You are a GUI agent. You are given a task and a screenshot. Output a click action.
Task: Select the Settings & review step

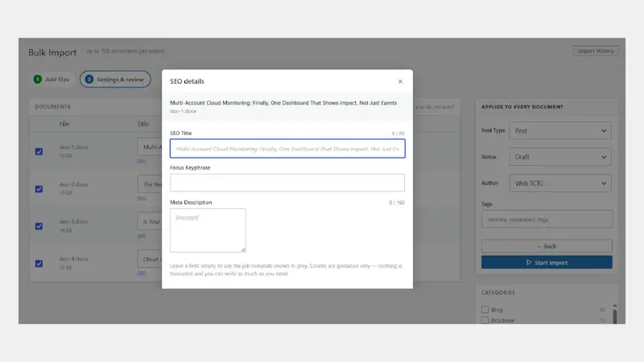coord(115,79)
